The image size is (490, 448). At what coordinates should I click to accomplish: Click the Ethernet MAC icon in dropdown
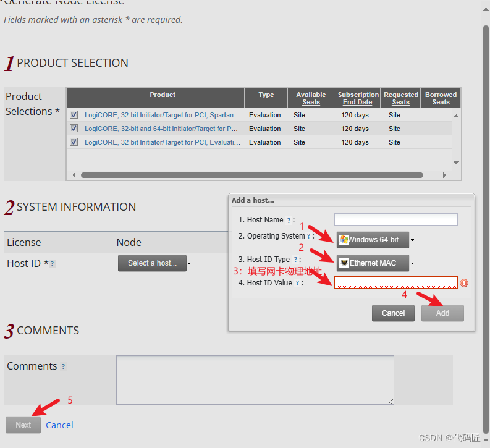[x=344, y=263]
